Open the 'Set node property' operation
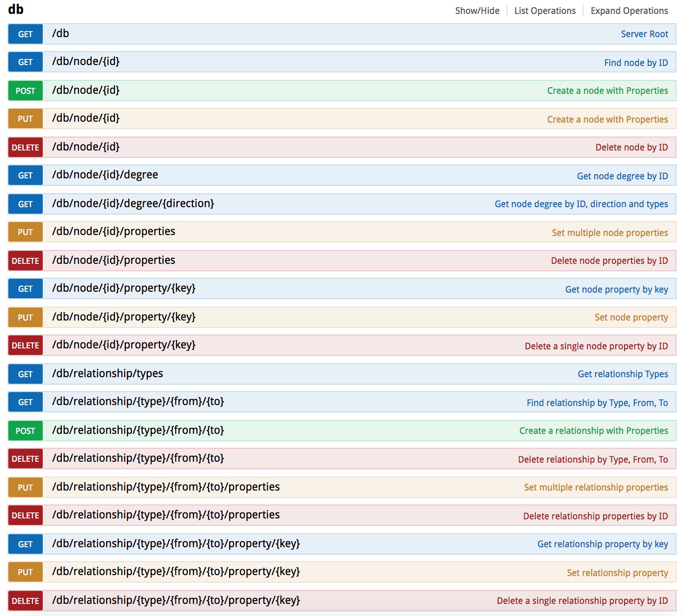Image resolution: width=684 pixels, height=616 pixels. [x=631, y=318]
